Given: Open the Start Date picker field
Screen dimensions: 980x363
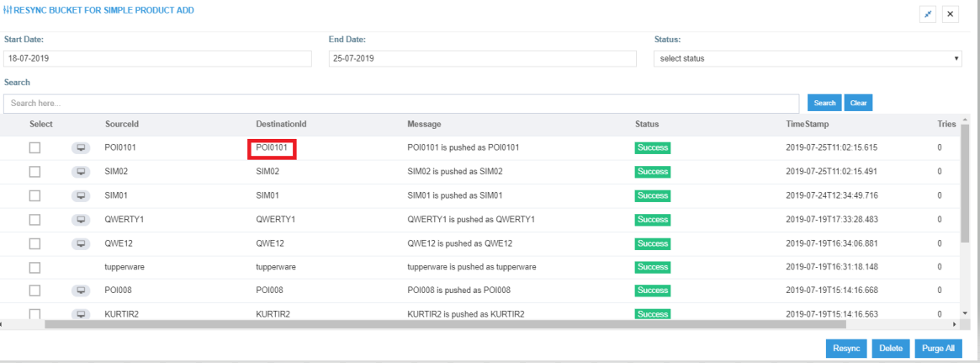Looking at the screenshot, I should (x=157, y=59).
